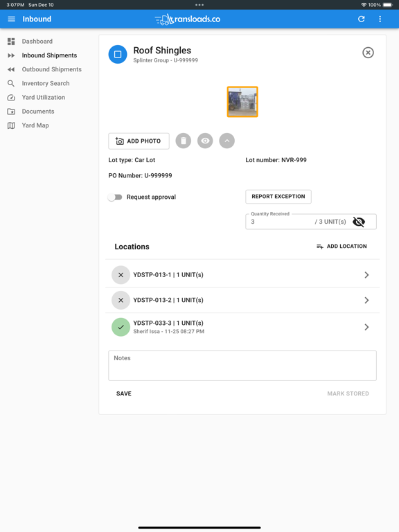
Task: Open Inventory Search page
Action: (46, 83)
